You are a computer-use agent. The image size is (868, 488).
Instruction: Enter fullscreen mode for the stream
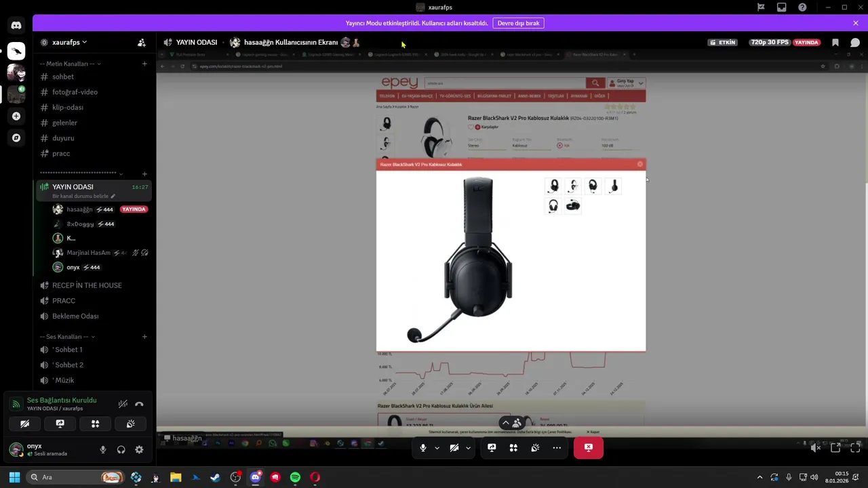[x=856, y=448]
